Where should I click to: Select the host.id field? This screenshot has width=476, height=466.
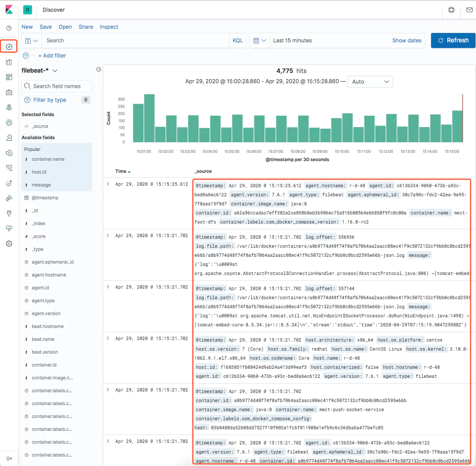39,172
